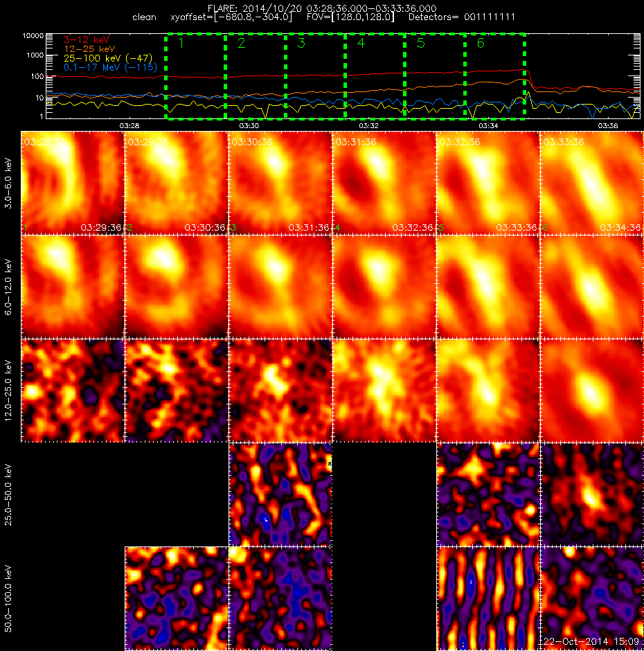Click the 03:28:36 start time label
644x651 pixels.
tap(44, 142)
